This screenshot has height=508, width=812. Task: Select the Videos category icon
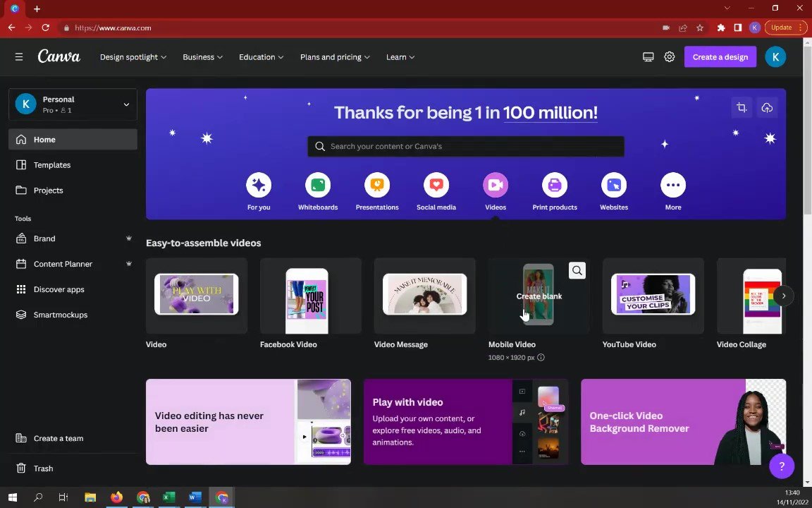(x=496, y=185)
